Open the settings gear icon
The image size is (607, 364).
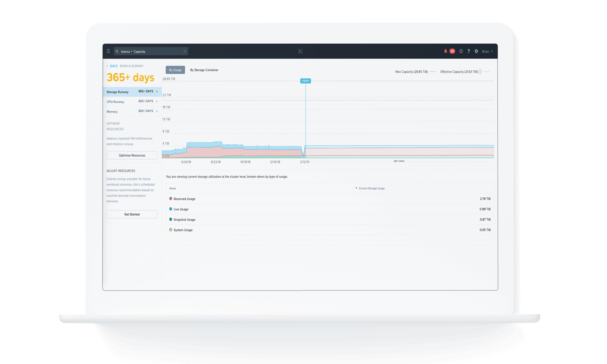pos(476,51)
